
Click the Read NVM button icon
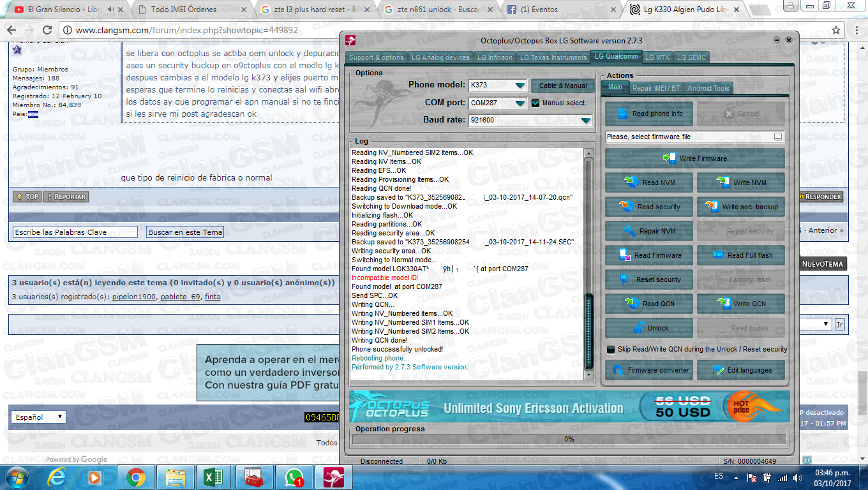click(x=631, y=182)
